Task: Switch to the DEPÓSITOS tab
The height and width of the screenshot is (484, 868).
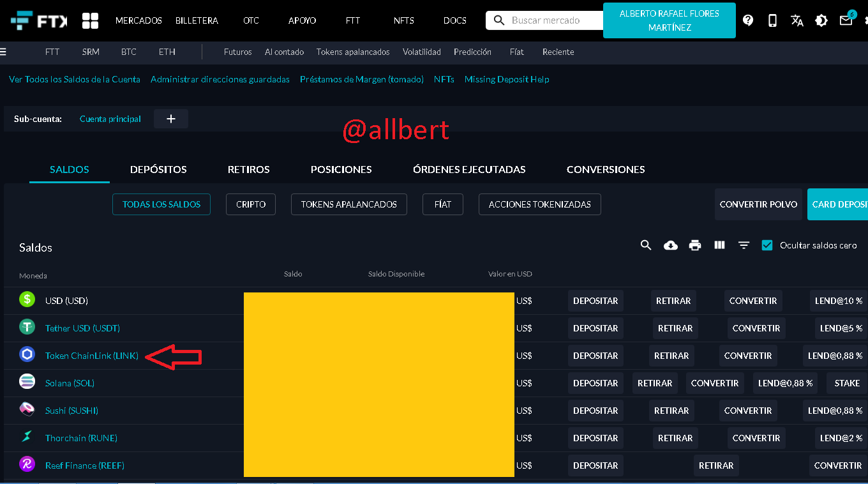Action: 158,169
